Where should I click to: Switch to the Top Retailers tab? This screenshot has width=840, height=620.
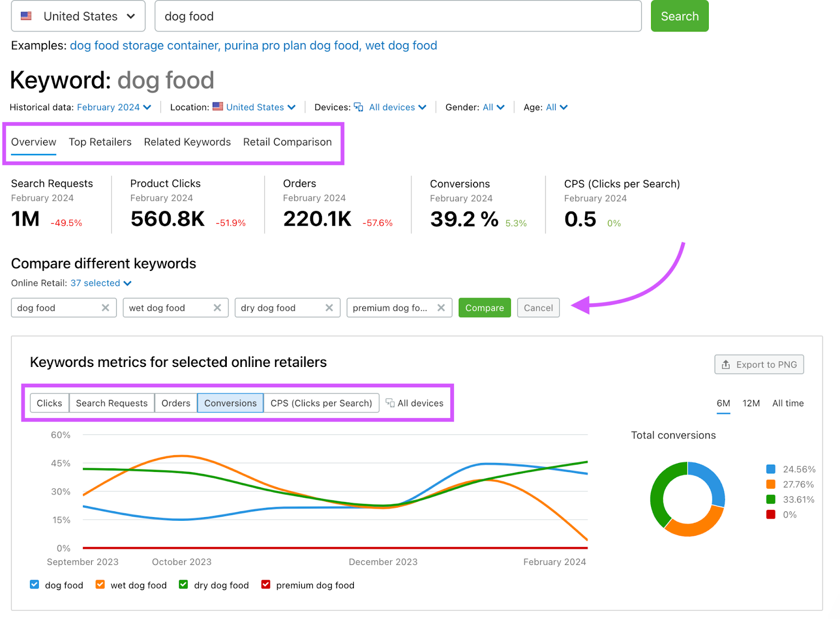[100, 142]
